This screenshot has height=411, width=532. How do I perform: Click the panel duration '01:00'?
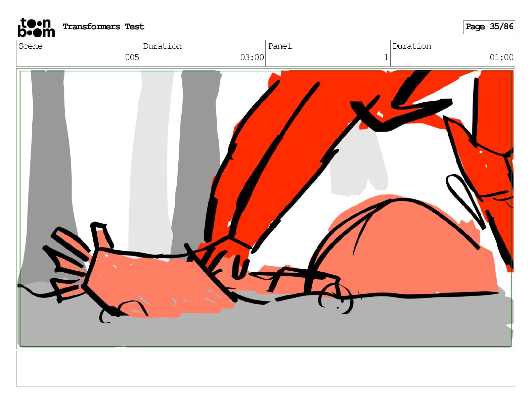point(501,57)
